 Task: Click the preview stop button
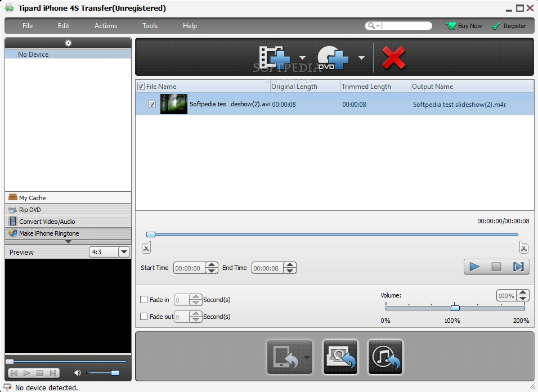40,373
